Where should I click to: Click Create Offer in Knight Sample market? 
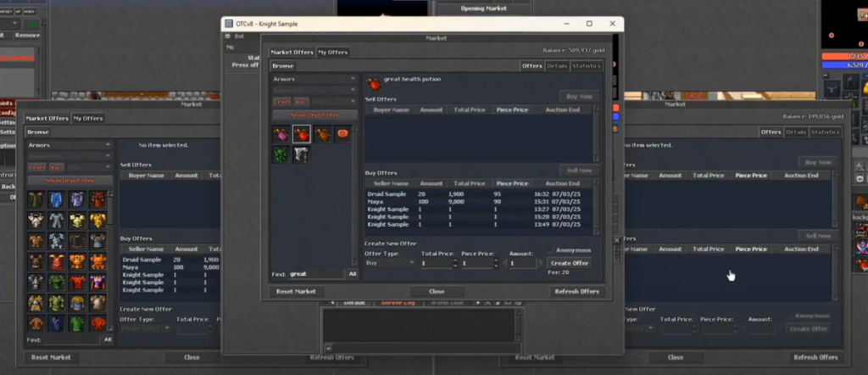(569, 263)
